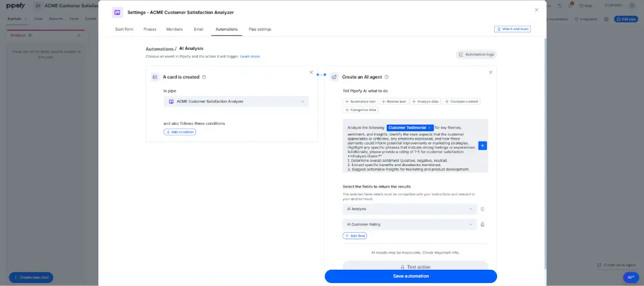Open the Reports tab in background page

pyautogui.click(x=56, y=19)
